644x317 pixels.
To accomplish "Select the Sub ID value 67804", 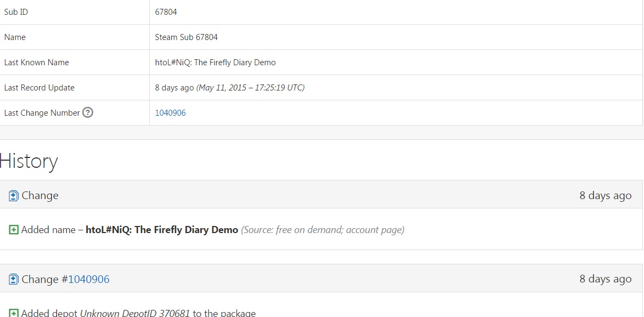I will pos(166,12).
